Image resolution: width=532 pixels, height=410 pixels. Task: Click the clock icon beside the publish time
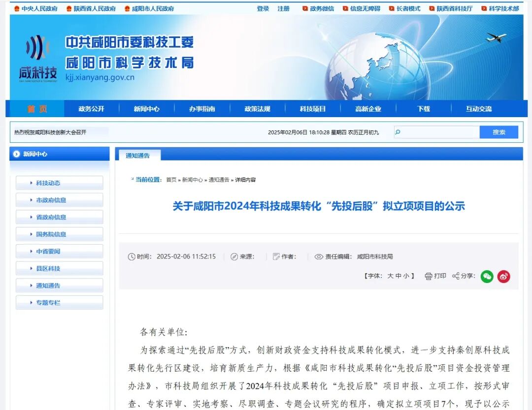132,256
